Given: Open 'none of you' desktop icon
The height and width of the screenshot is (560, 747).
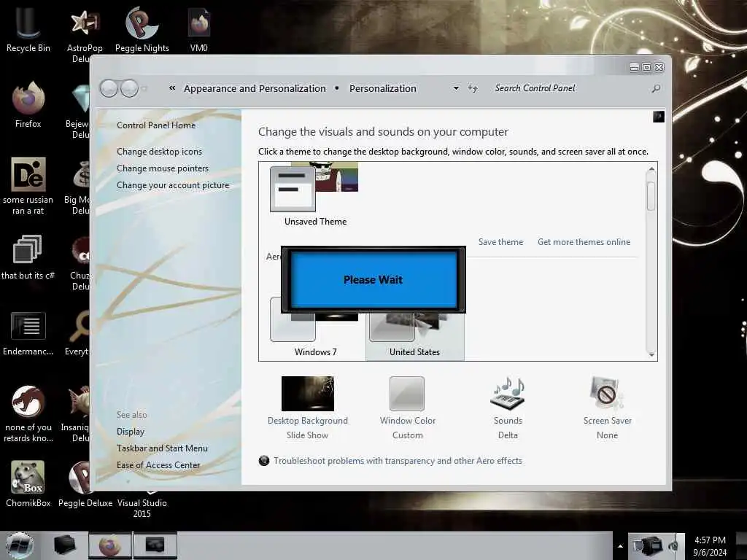Looking at the screenshot, I should point(28,413).
